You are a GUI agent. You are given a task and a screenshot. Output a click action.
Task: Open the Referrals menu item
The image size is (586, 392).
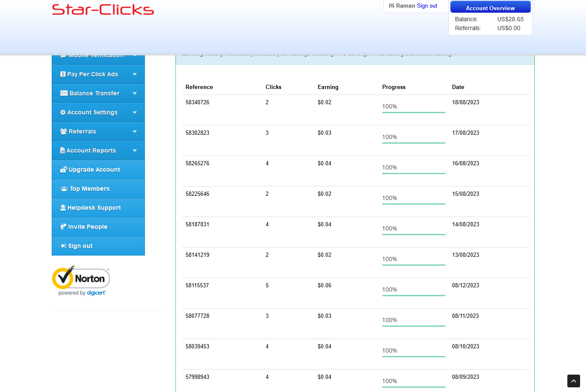click(98, 131)
